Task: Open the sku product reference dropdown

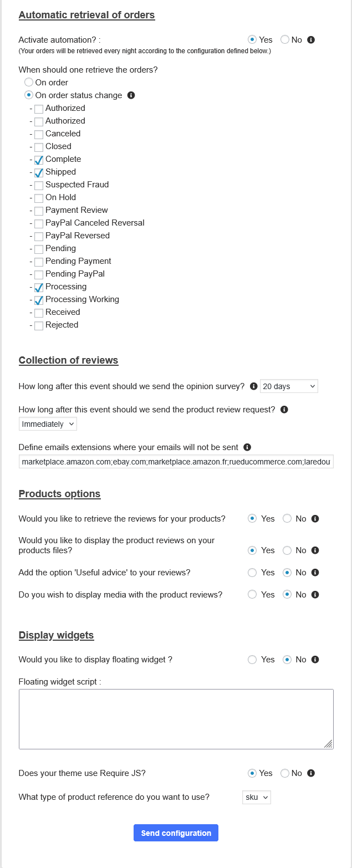Action: 257,798
